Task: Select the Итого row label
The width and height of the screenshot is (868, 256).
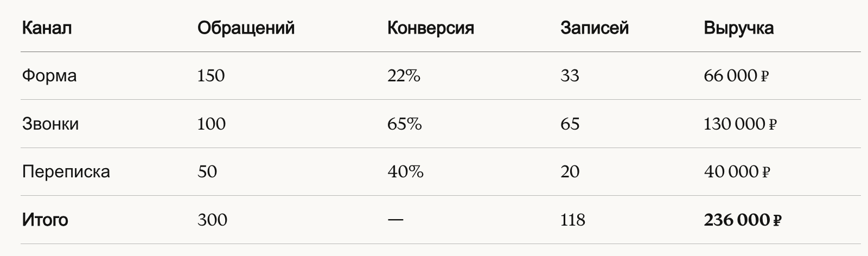Action: [x=45, y=220]
